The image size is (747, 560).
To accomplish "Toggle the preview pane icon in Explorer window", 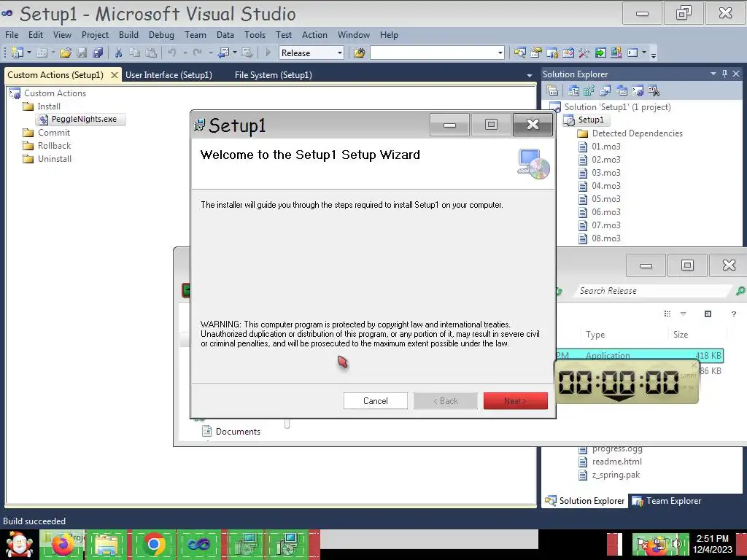I will [x=708, y=314].
